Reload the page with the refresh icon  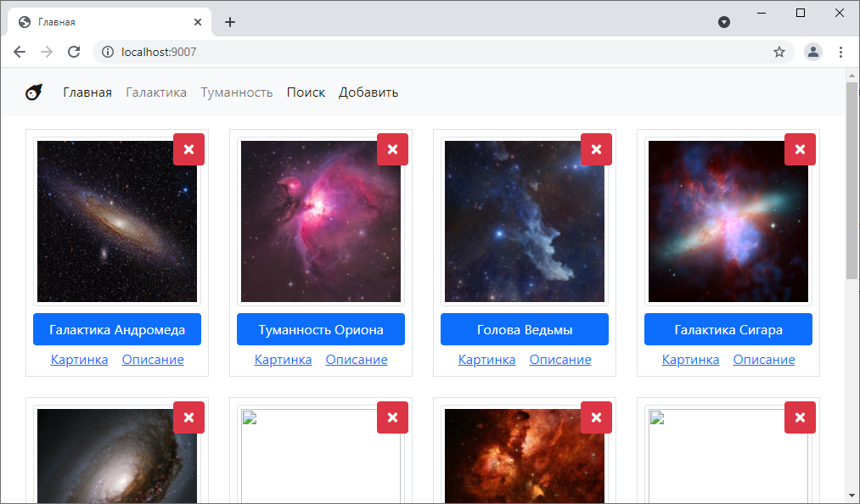pyautogui.click(x=74, y=52)
